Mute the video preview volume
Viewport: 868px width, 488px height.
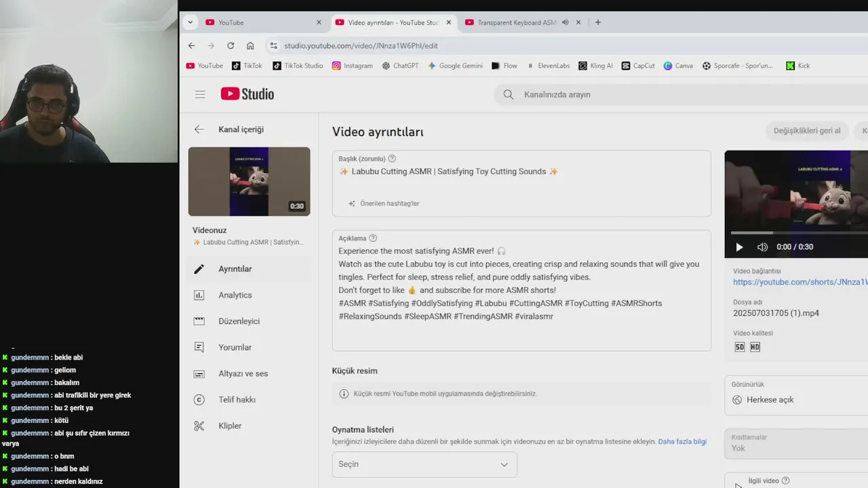pos(762,247)
